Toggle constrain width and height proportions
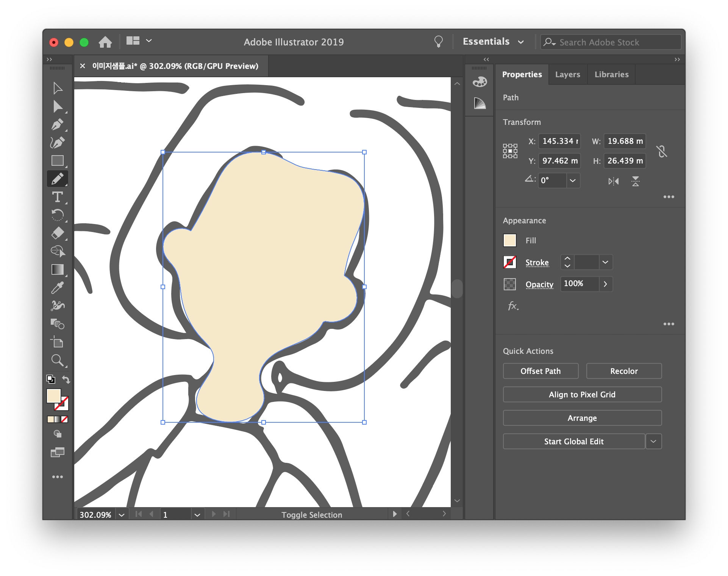 tap(662, 151)
